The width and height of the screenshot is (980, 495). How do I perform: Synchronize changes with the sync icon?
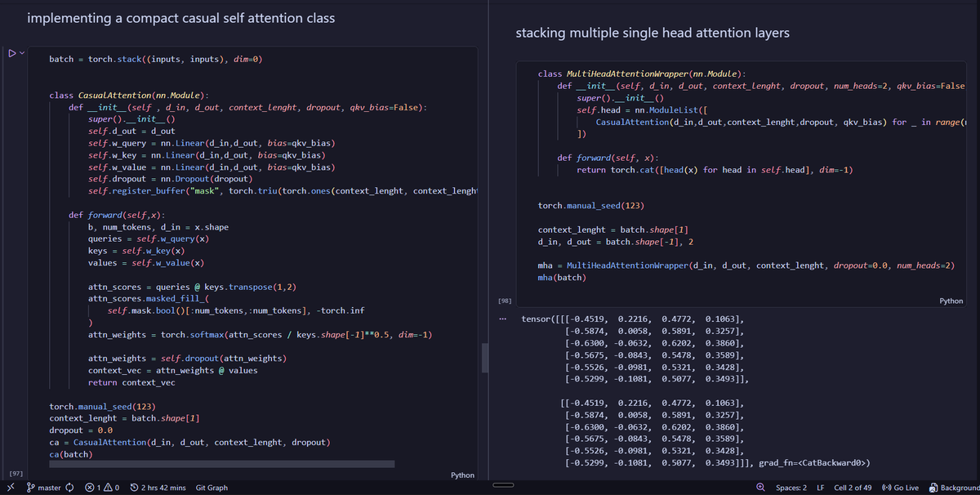[x=70, y=488]
